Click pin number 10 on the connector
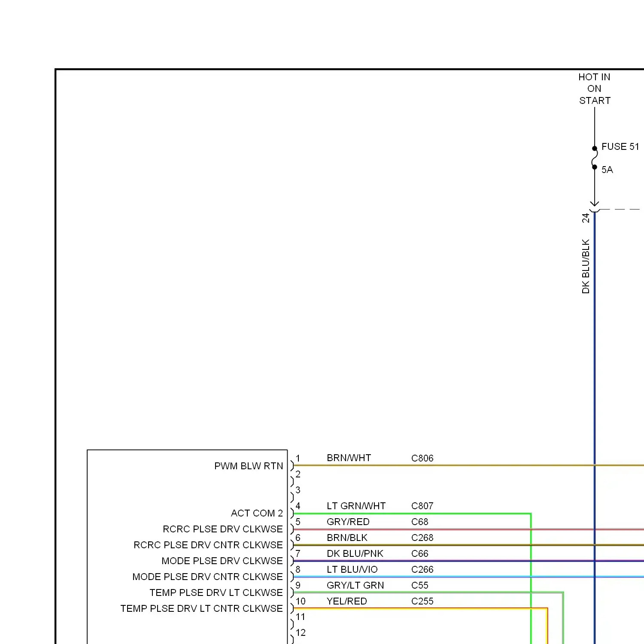The image size is (644, 644). (x=301, y=601)
